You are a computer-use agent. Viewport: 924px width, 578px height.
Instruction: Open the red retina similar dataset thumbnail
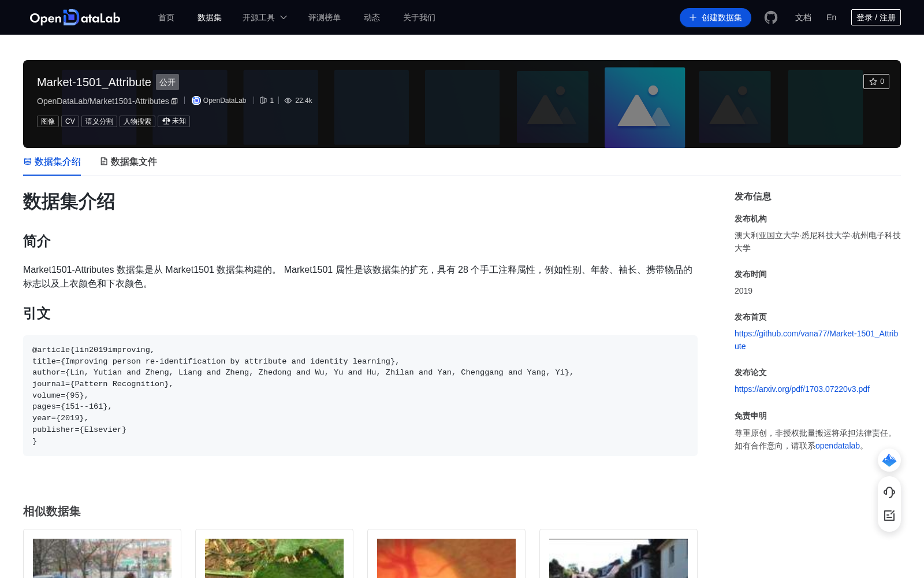point(446,558)
